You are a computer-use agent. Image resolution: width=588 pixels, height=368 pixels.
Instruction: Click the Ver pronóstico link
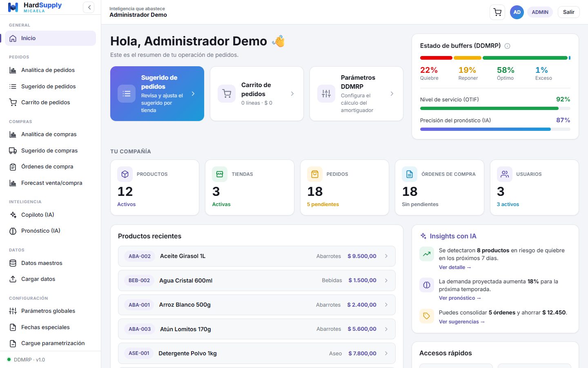pyautogui.click(x=460, y=298)
